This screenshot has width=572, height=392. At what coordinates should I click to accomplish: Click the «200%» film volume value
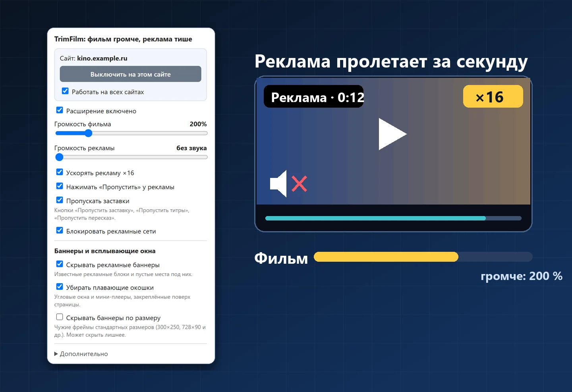pyautogui.click(x=198, y=124)
